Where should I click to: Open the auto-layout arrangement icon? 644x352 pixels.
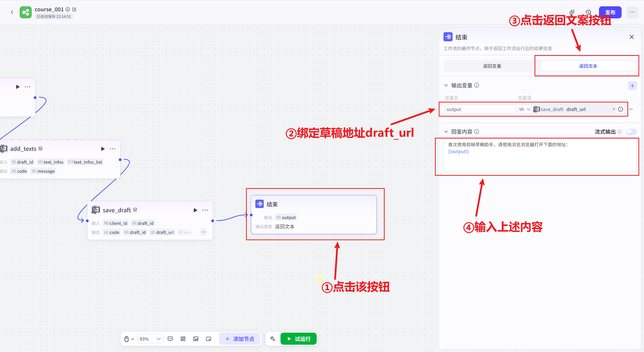click(x=183, y=339)
